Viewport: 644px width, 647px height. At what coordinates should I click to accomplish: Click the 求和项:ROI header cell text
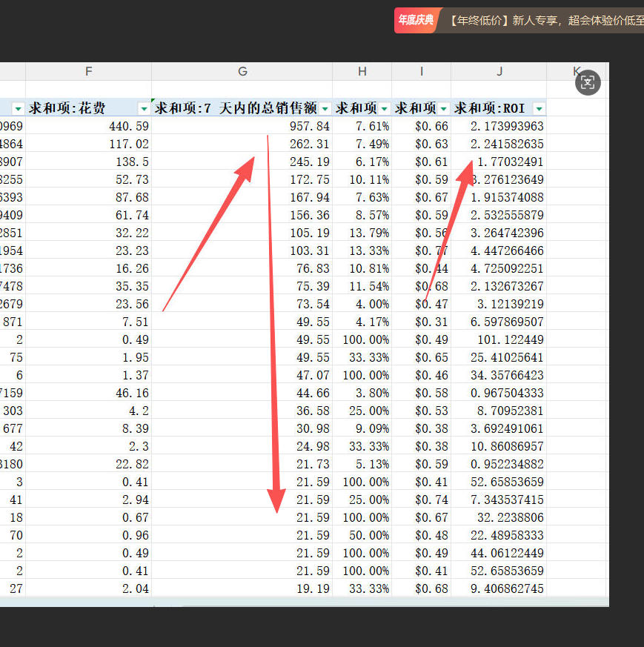click(x=489, y=108)
